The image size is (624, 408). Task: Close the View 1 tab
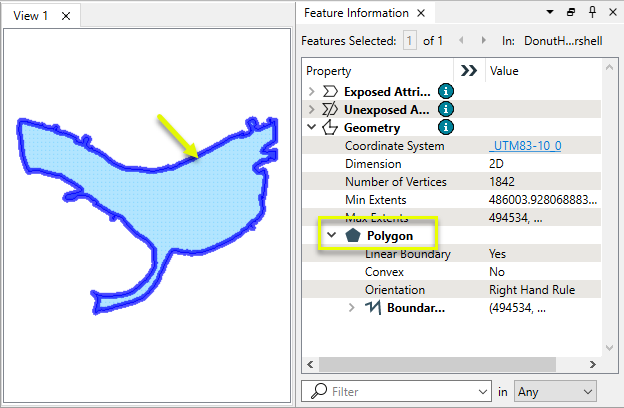click(65, 15)
